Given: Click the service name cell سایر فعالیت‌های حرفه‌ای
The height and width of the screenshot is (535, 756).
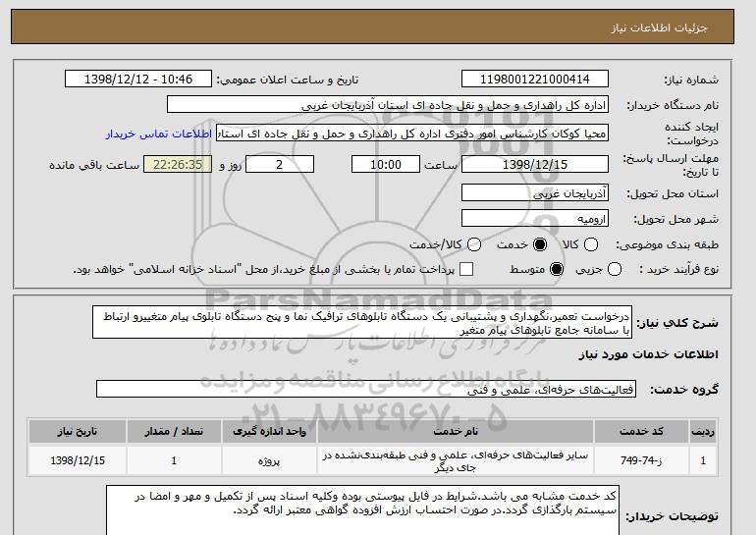Looking at the screenshot, I should 456,460.
